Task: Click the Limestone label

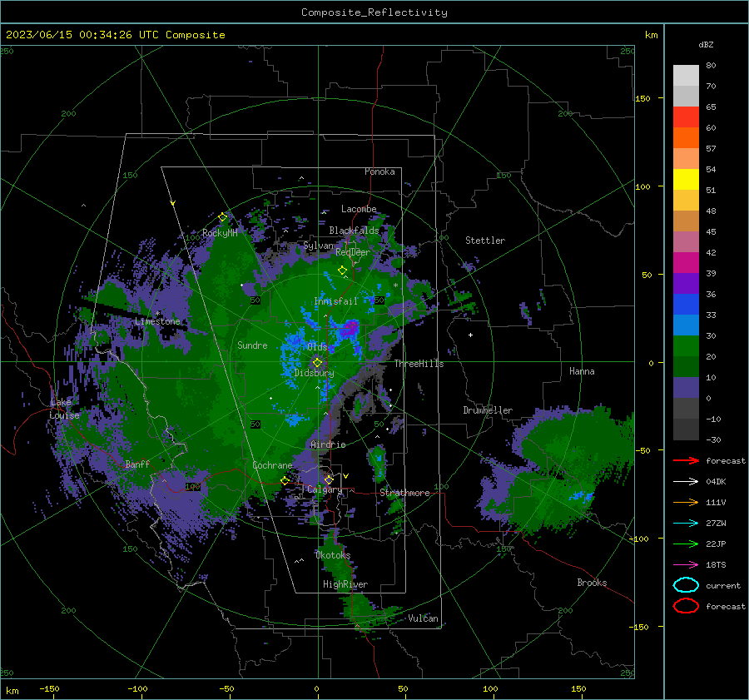Action: pyautogui.click(x=157, y=321)
